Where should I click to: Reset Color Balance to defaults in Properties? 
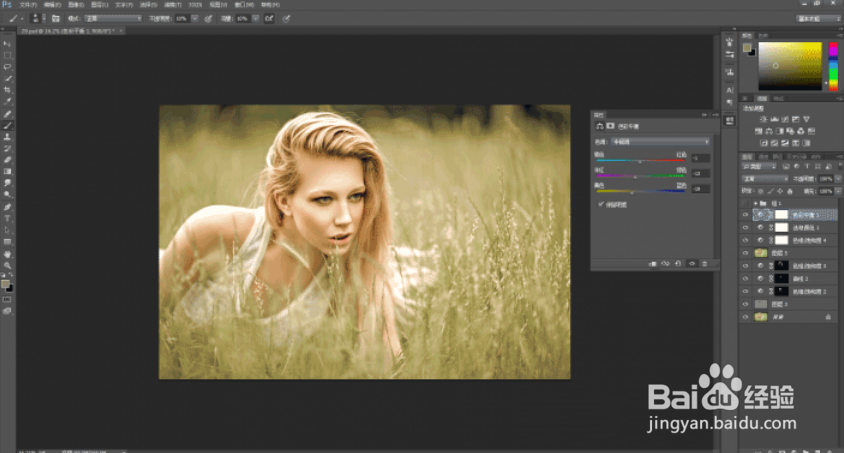coord(678,264)
